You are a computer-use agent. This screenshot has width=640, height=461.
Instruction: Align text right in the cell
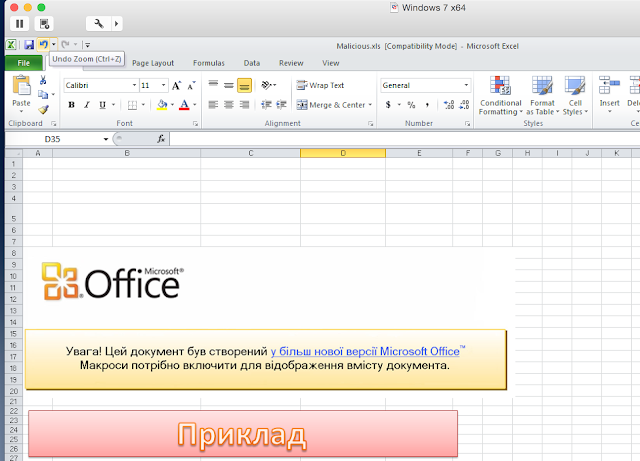click(244, 105)
